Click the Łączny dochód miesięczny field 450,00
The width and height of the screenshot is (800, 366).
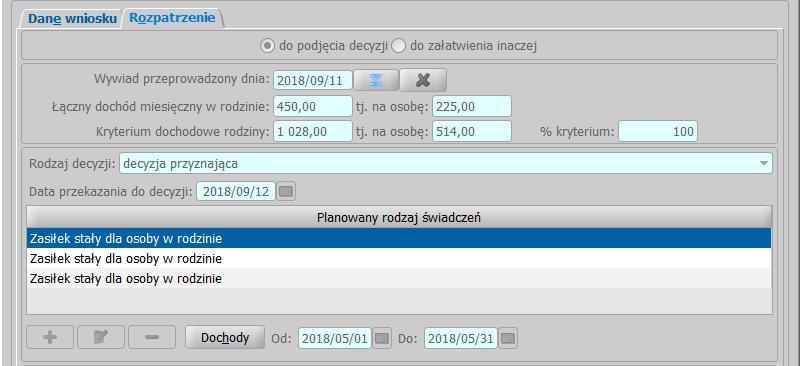click(x=313, y=106)
